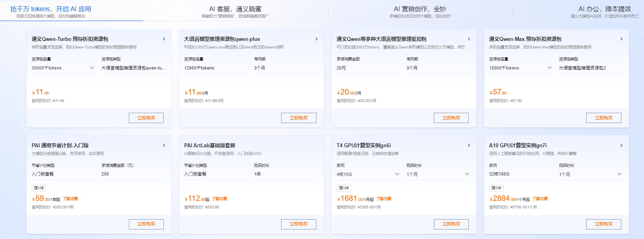Click the 大语言模型推理资源包2 type value
The width and height of the screenshot is (644, 239).
point(583,68)
